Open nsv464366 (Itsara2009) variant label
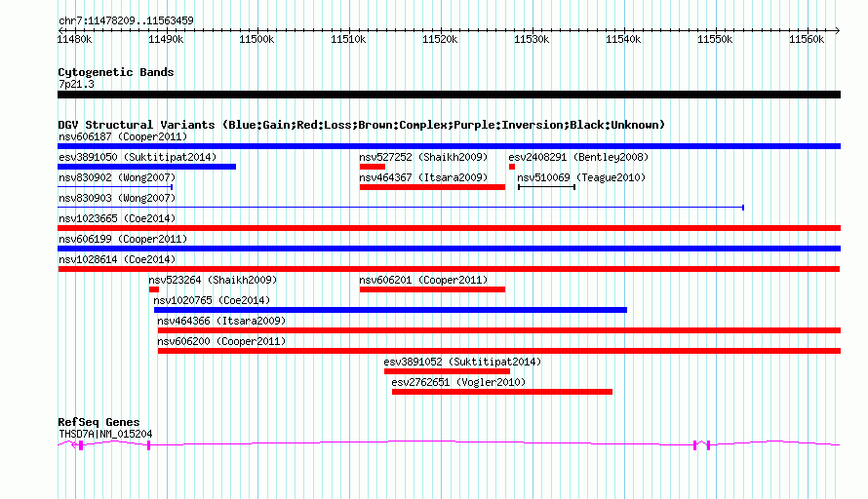This screenshot has height=499, width=868. pos(221,321)
